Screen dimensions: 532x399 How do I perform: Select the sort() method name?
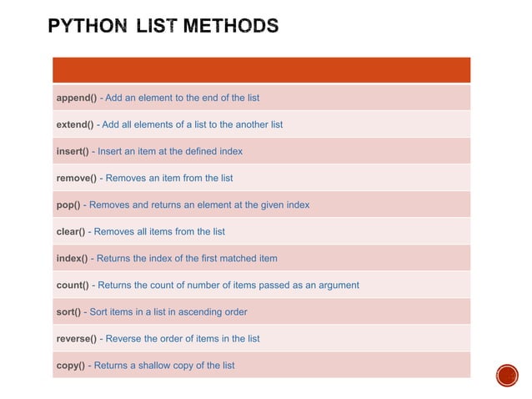coord(68,311)
